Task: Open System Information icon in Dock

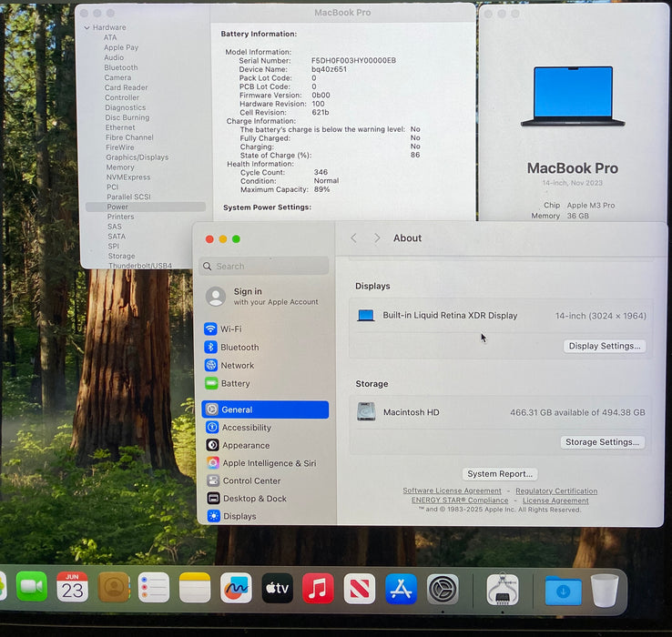Action: (503, 590)
